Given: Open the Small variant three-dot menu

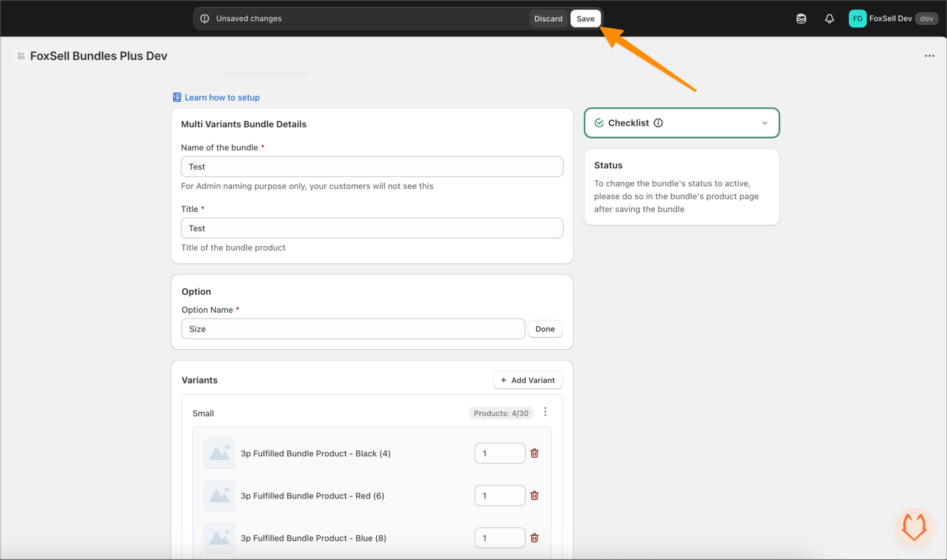Looking at the screenshot, I should 545,412.
